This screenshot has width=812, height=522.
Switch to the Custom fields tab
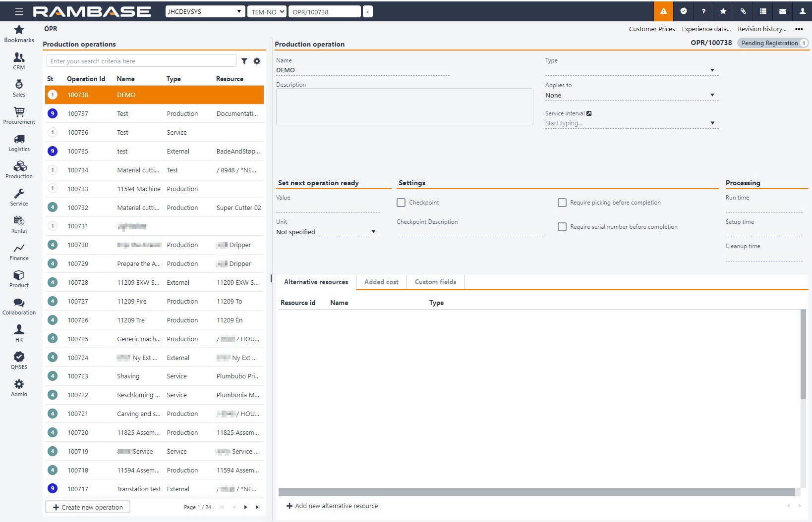coord(435,282)
